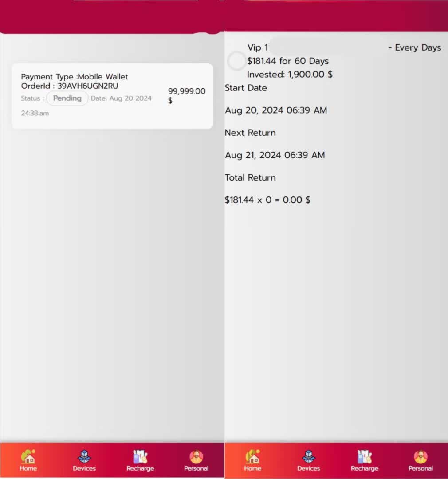Open Devices icon on the payment order screen
This screenshot has height=479, width=448.
[84, 460]
